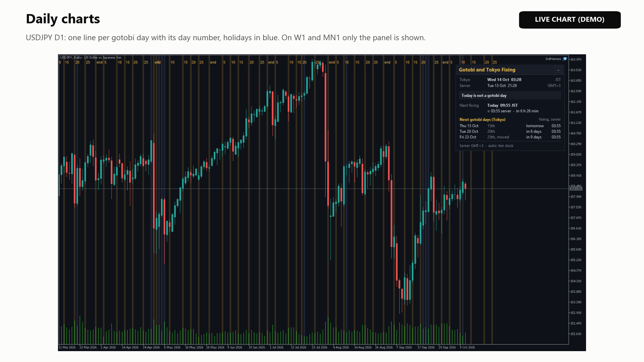
Task: Click "Server GMT+3 · auto: live clock" footer
Action: [x=486, y=146]
